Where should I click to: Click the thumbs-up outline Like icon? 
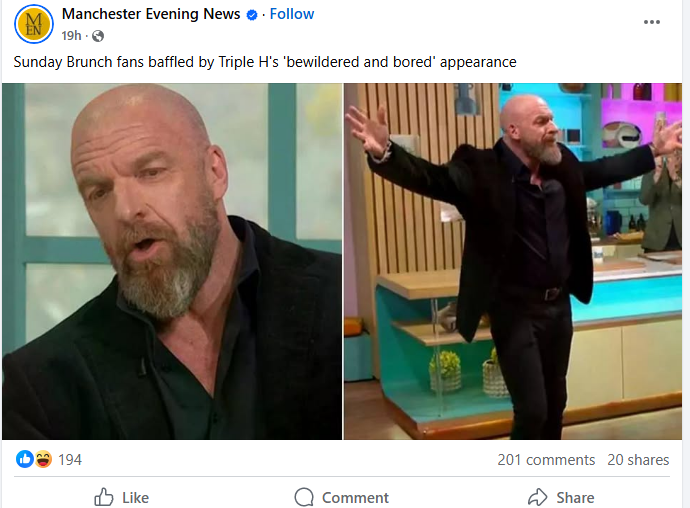pyautogui.click(x=104, y=497)
